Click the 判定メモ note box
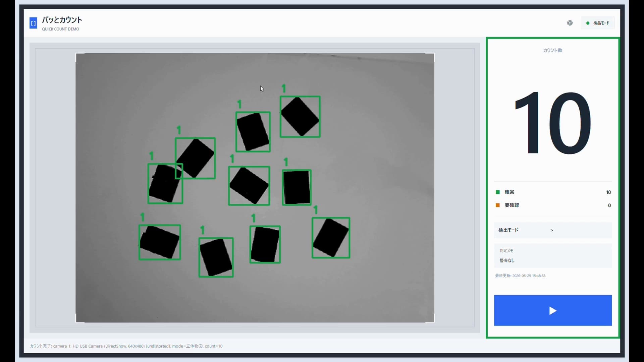 pos(553,255)
